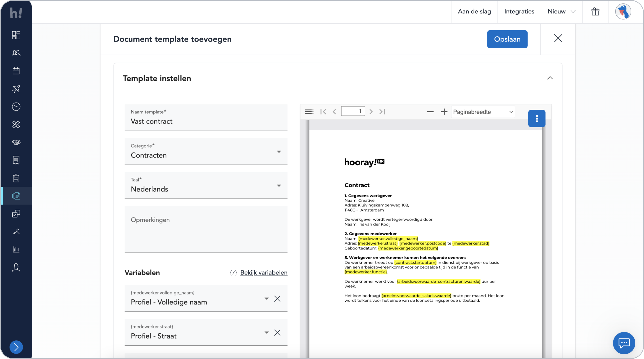The width and height of the screenshot is (644, 359).
Task: Click the Opslaan button
Action: click(507, 39)
